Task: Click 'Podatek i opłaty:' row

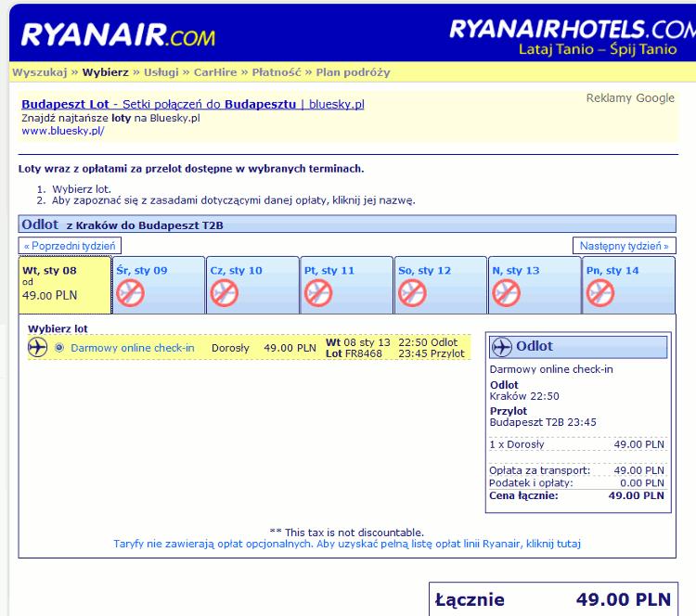Action: click(x=576, y=482)
